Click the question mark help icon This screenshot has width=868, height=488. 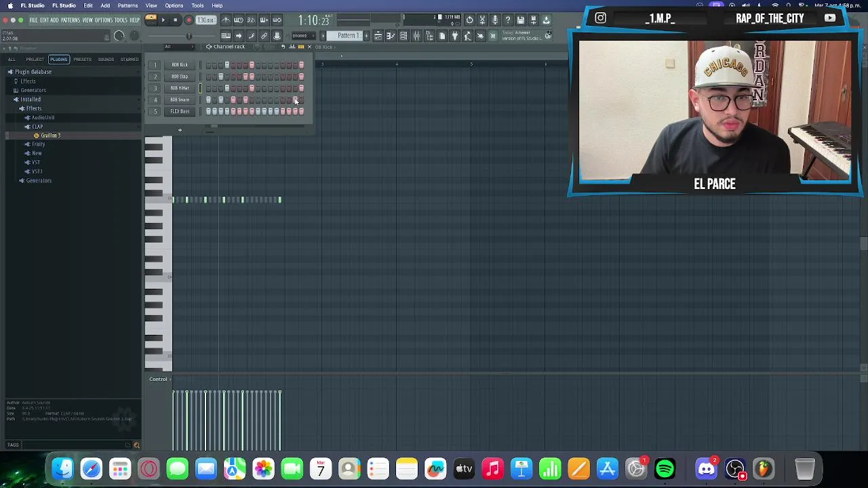pos(508,20)
